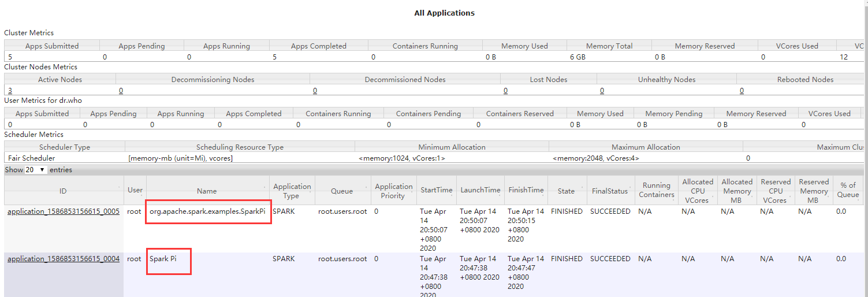Click the root.users.root queue in row 0005
This screenshot has height=297, width=868.
[342, 211]
